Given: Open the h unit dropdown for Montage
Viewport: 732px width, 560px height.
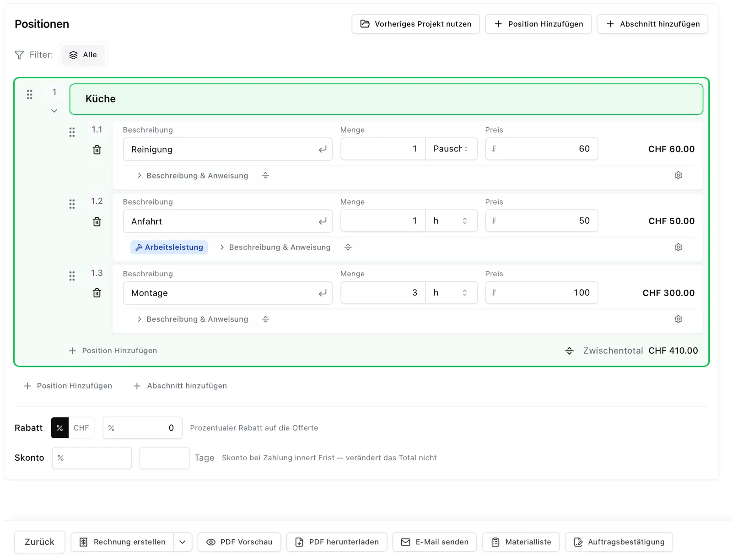Looking at the screenshot, I should (x=451, y=292).
